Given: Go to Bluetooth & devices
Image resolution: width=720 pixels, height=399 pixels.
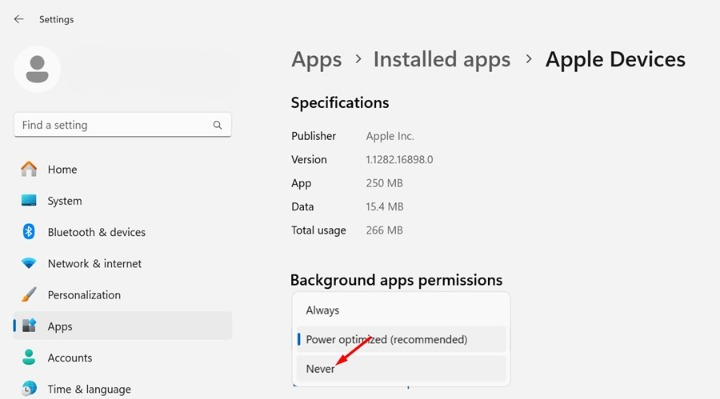Looking at the screenshot, I should pyautogui.click(x=123, y=232).
